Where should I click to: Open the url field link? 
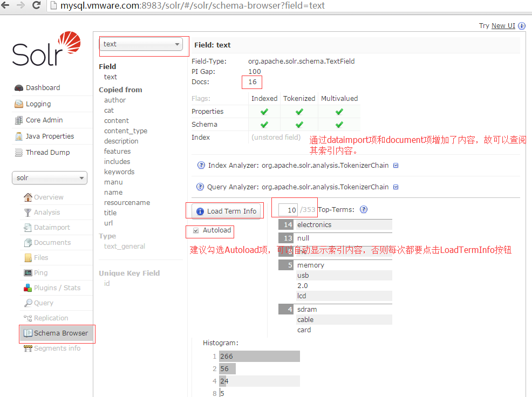(108, 223)
